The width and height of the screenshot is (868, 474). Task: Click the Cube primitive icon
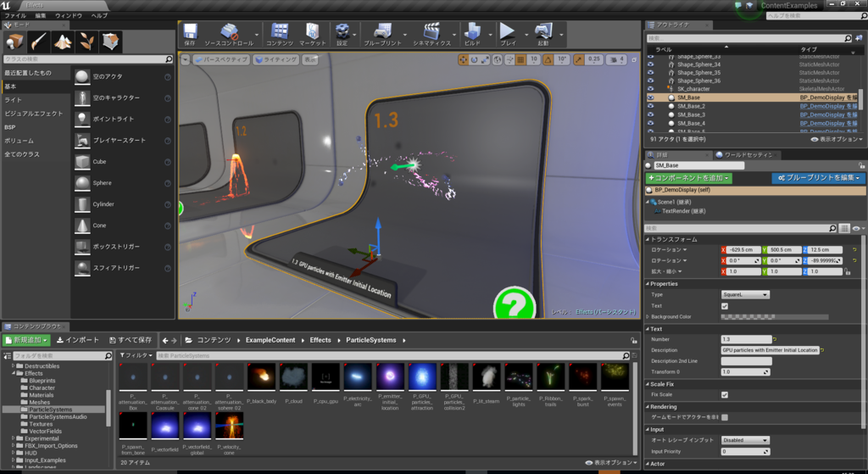(x=82, y=162)
